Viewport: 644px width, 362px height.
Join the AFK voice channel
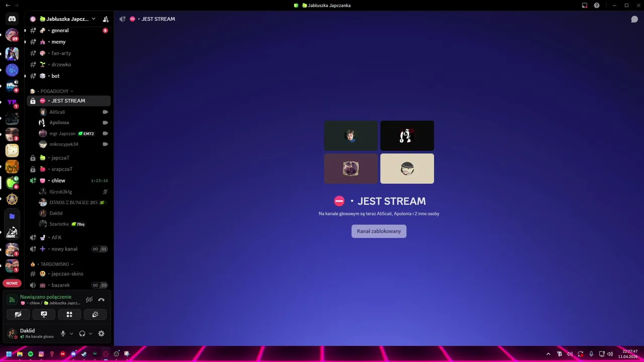[x=69, y=237]
